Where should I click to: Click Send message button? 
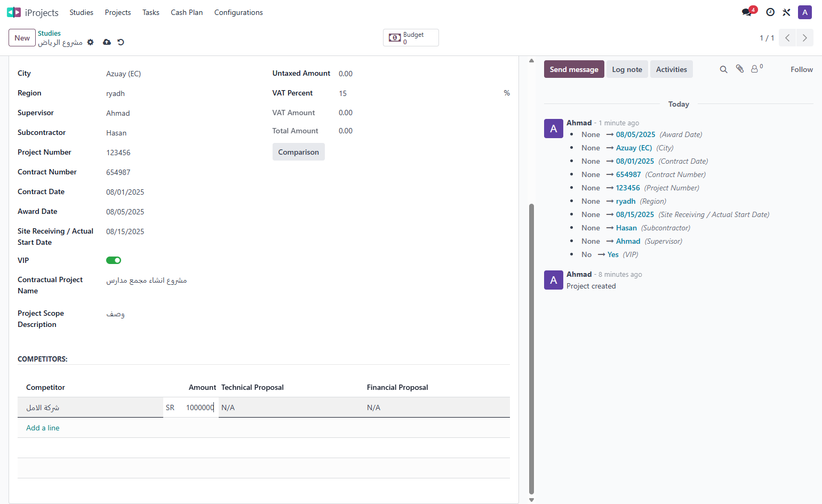(574, 69)
